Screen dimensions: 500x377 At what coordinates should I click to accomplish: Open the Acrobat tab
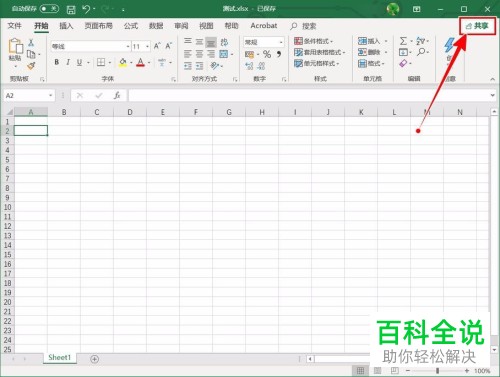264,26
